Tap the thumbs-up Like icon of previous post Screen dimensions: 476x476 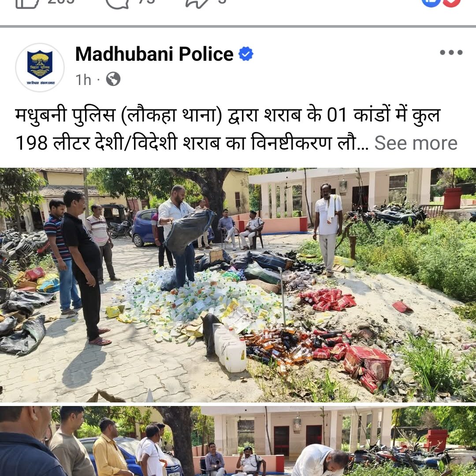(27, 3)
